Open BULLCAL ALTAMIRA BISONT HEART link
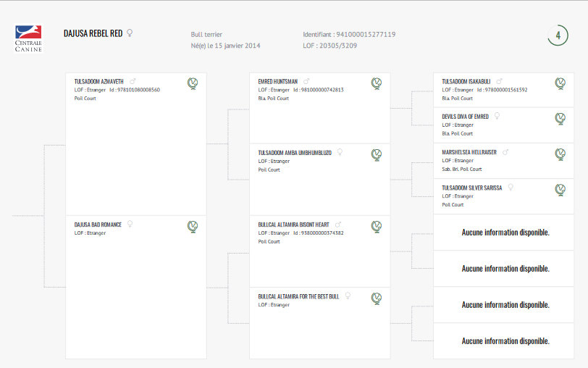 [293, 225]
